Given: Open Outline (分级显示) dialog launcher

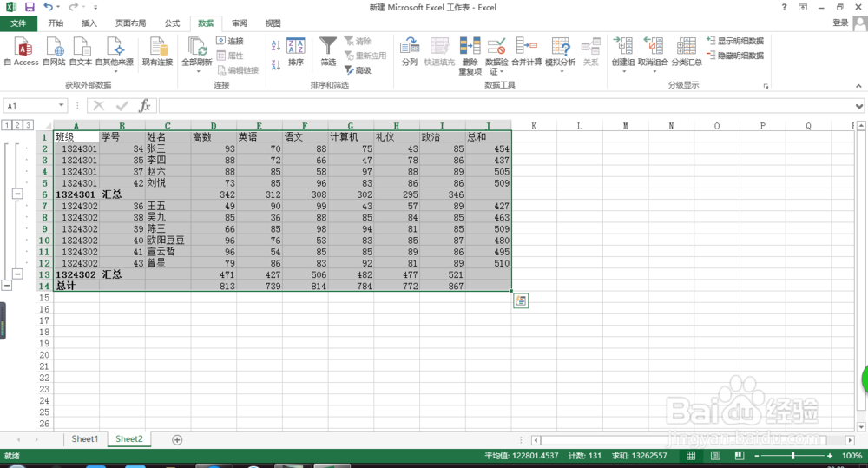Looking at the screenshot, I should tap(766, 86).
